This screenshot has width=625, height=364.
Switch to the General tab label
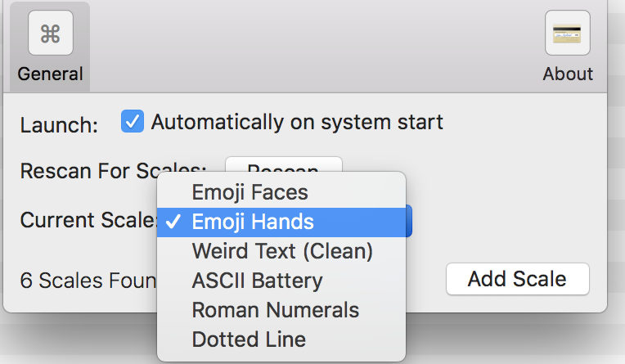click(x=50, y=74)
